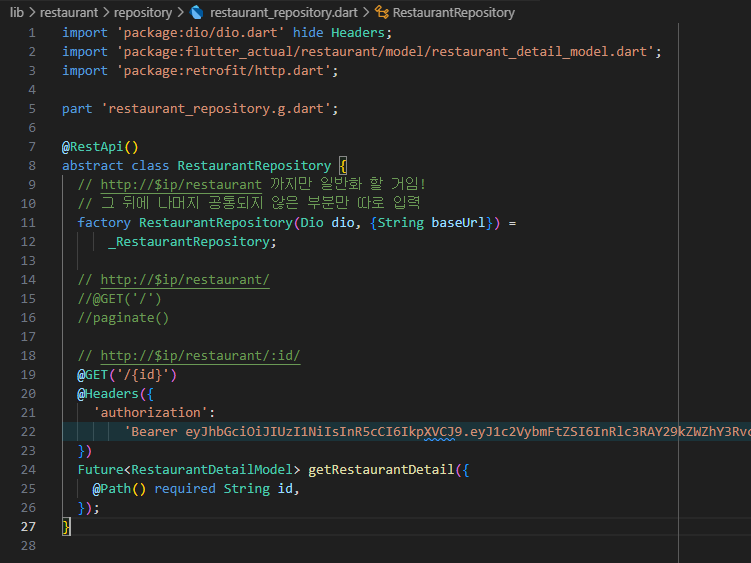
Task: Follow the http://$ip/restaurant/ link on line 14
Action: 185,279
